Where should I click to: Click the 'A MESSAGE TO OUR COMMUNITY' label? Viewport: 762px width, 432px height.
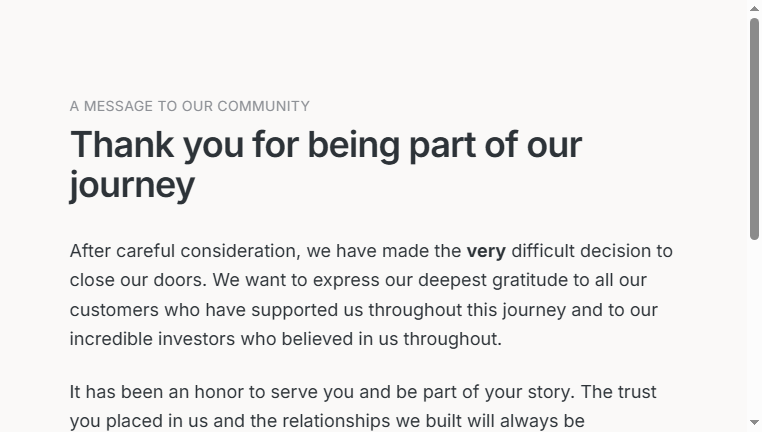click(190, 106)
